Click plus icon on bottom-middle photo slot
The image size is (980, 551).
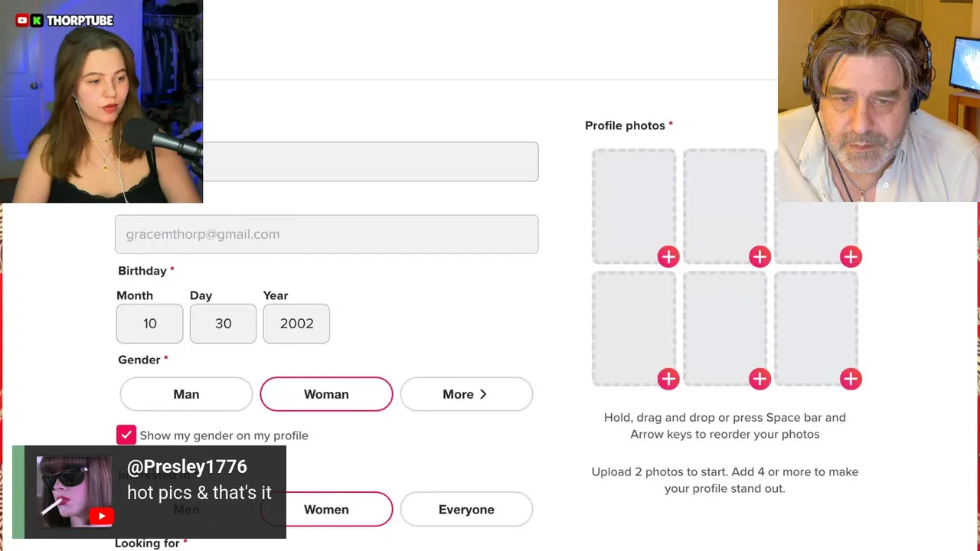pyautogui.click(x=759, y=379)
